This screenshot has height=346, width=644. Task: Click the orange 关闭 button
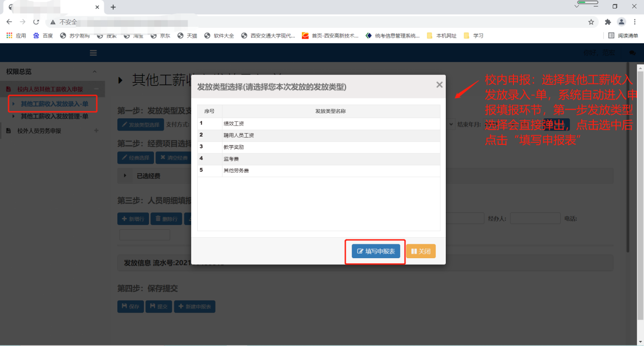point(420,251)
